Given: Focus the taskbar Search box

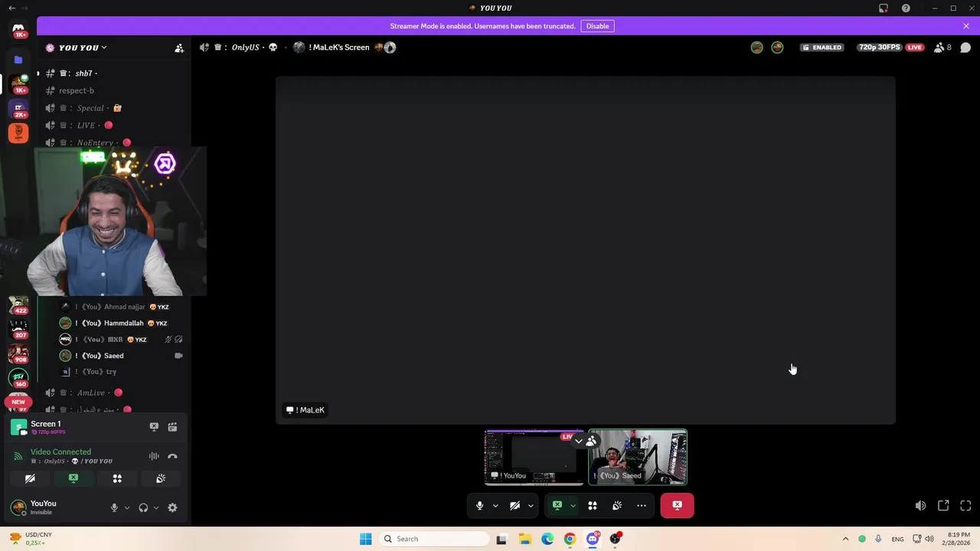Looking at the screenshot, I should pos(434,539).
